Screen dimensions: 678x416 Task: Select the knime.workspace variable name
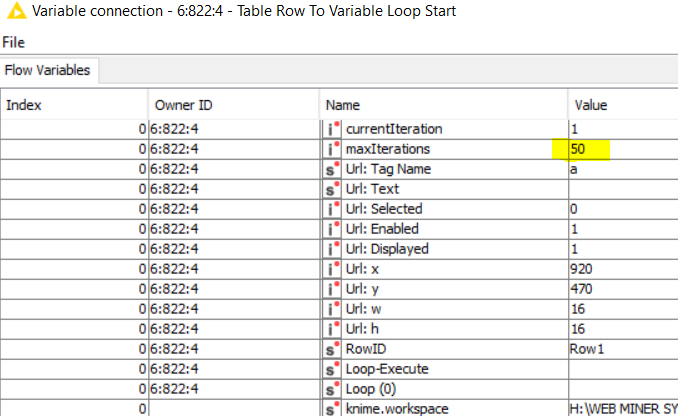point(397,409)
